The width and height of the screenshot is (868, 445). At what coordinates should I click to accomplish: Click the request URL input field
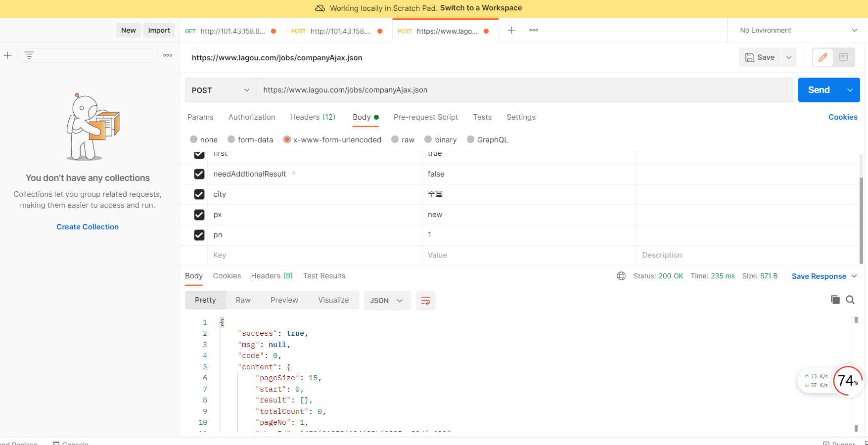[x=524, y=90]
